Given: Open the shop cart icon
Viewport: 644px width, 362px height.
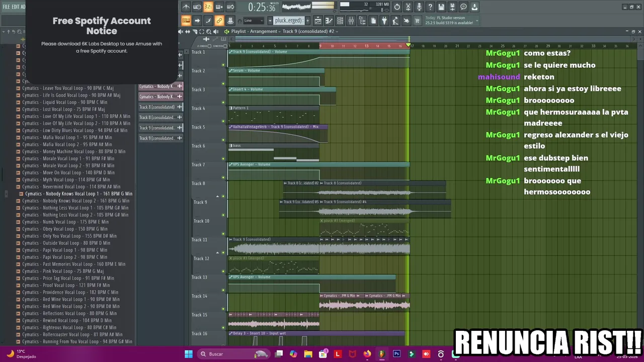Looking at the screenshot, I should click(x=418, y=21).
